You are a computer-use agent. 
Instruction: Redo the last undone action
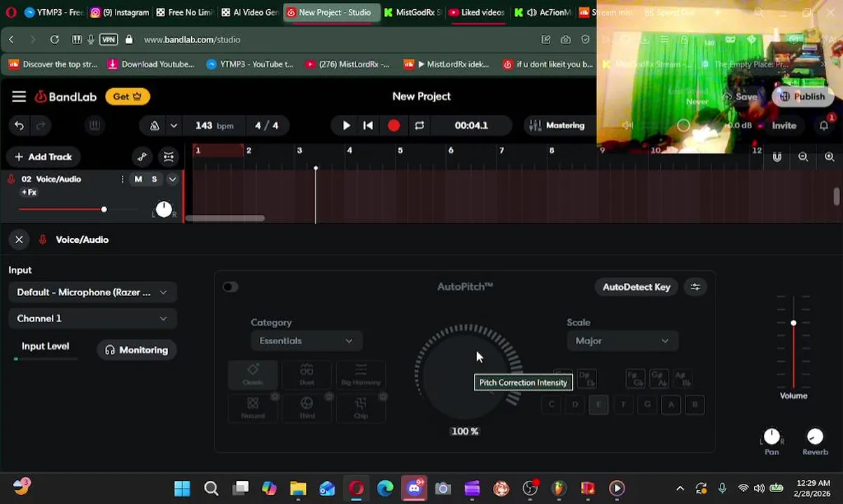pyautogui.click(x=41, y=125)
